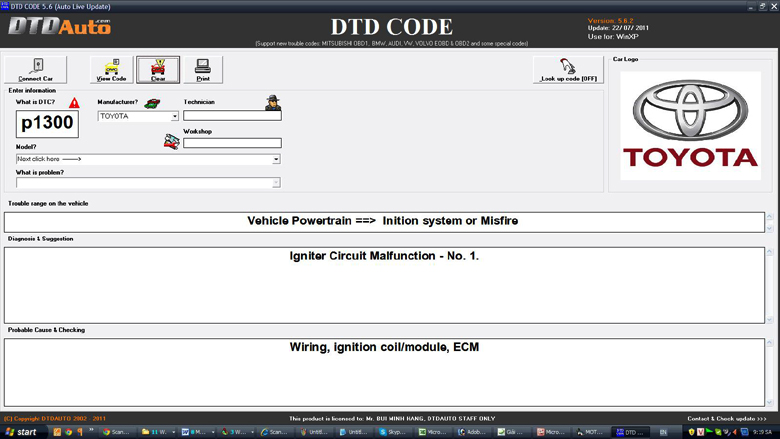
Task: Click up arrow of Trouble range scrollbar
Action: pyautogui.click(x=770, y=216)
